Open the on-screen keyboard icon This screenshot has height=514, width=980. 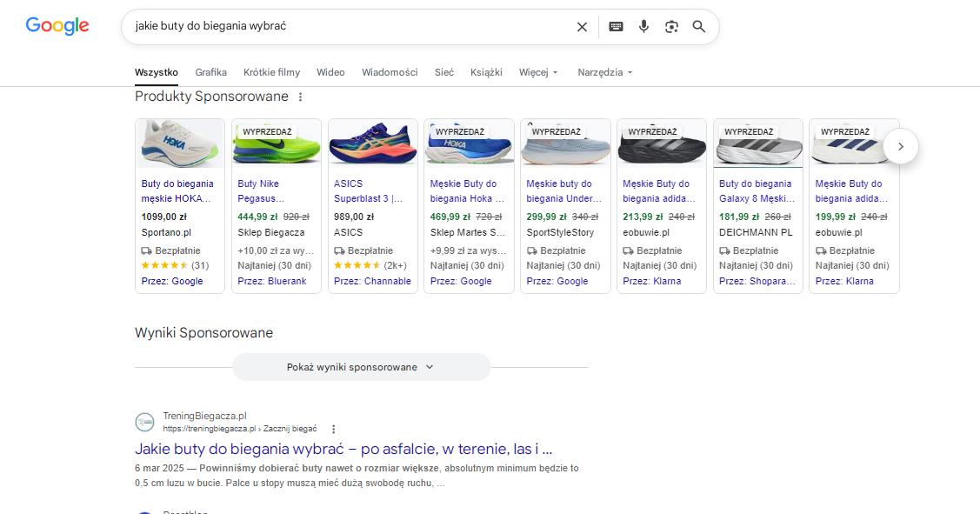(x=616, y=26)
